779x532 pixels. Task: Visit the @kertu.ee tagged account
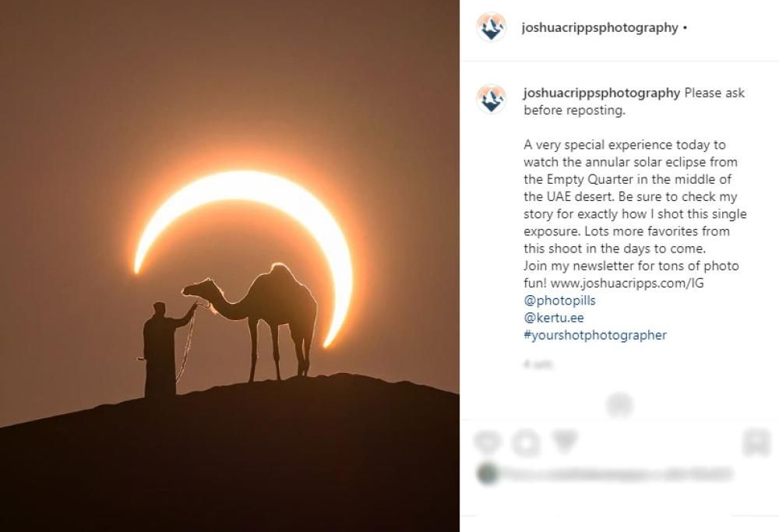point(554,318)
